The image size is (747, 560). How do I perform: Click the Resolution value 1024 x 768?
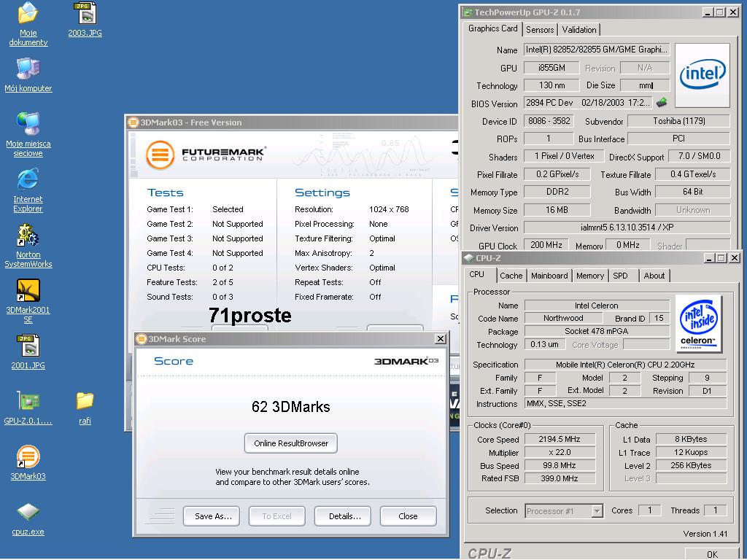[x=389, y=209]
